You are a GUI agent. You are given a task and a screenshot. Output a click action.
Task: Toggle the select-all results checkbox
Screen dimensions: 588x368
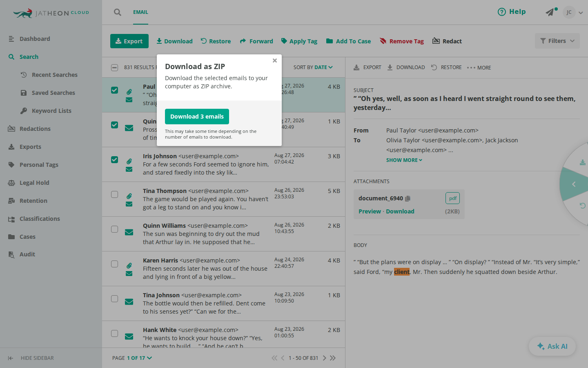coord(115,67)
